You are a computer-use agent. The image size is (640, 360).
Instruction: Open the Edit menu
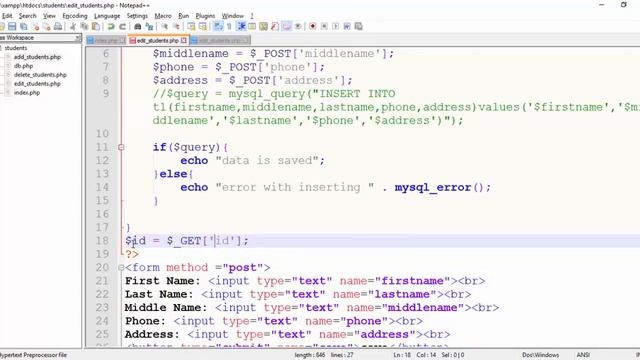coord(7,16)
